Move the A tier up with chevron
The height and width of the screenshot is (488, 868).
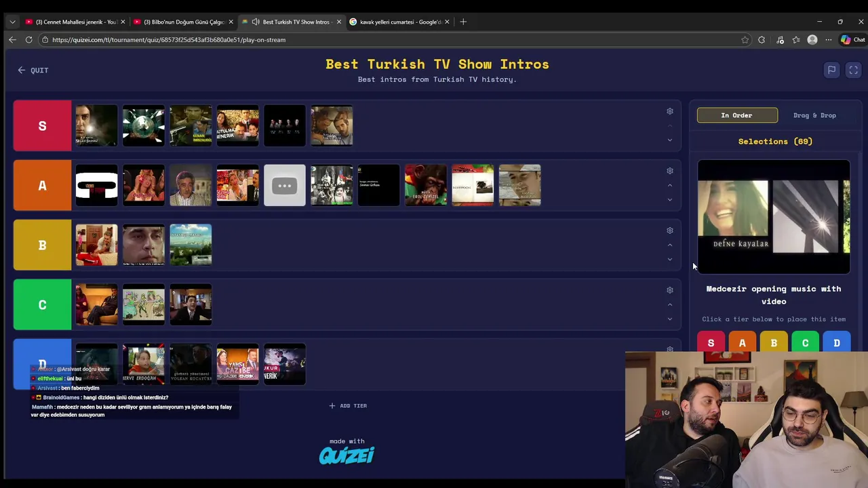tap(670, 185)
